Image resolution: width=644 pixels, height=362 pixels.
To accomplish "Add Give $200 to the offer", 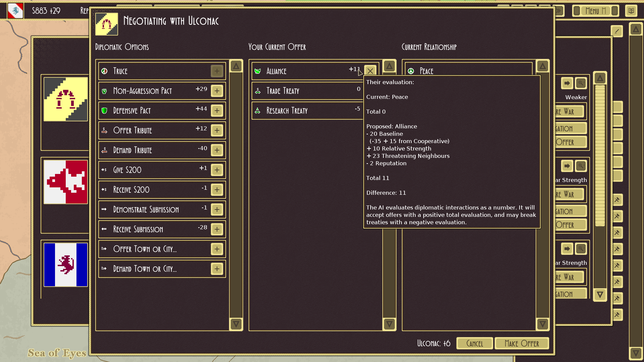I will (217, 170).
